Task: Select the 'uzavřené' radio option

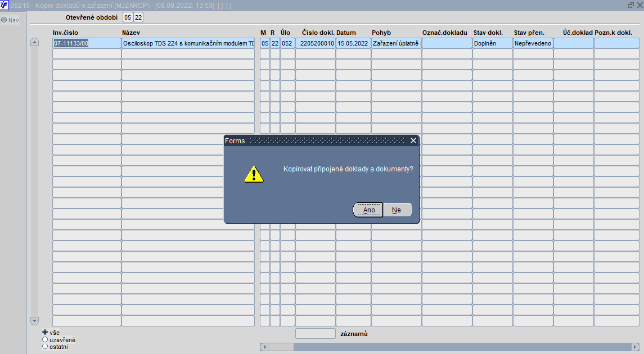Action: pyautogui.click(x=45, y=339)
